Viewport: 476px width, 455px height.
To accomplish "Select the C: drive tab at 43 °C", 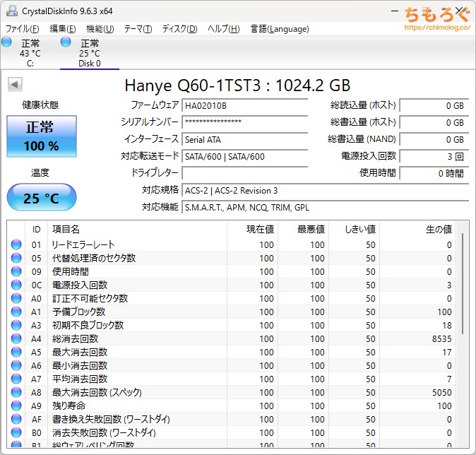I will point(30,53).
